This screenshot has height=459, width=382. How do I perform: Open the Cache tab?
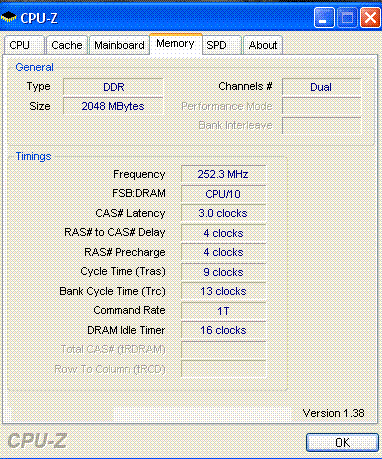click(67, 45)
